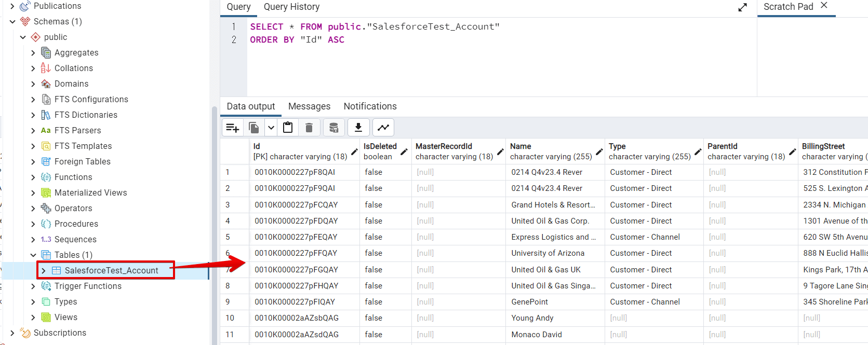Select the row 3 number cell
This screenshot has width=868, height=345.
pos(228,205)
